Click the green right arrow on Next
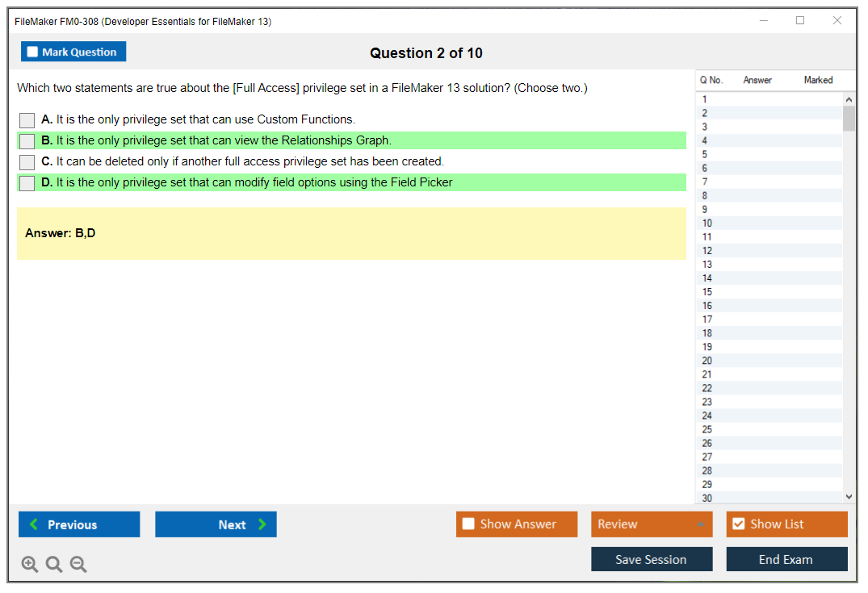Image resolution: width=868 pixels, height=593 pixels. coord(262,524)
